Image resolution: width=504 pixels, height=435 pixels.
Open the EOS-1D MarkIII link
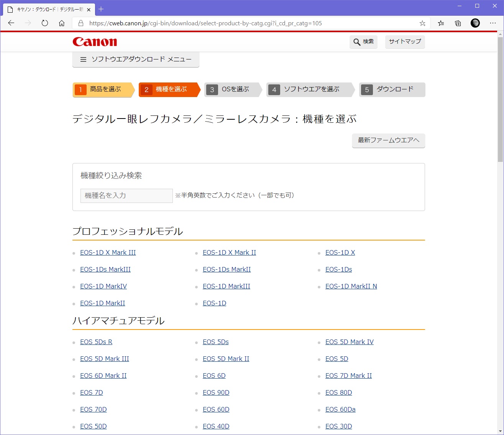[227, 286]
